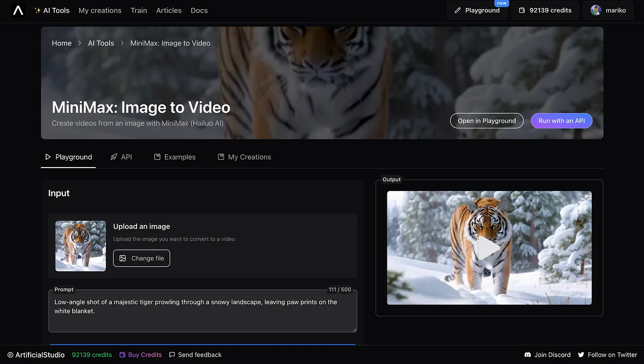Image resolution: width=644 pixels, height=364 pixels.
Task: Click the green 92139 credits footer text
Action: pyautogui.click(x=92, y=355)
